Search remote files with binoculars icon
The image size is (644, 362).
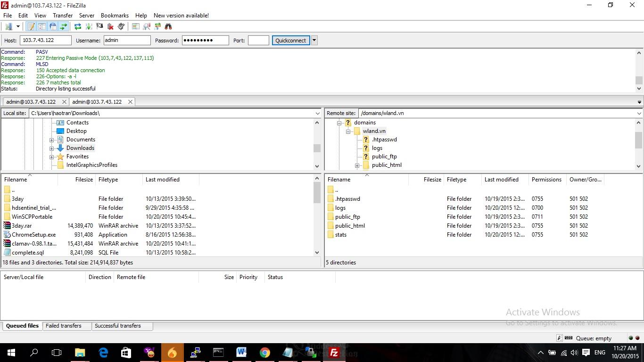168,26
